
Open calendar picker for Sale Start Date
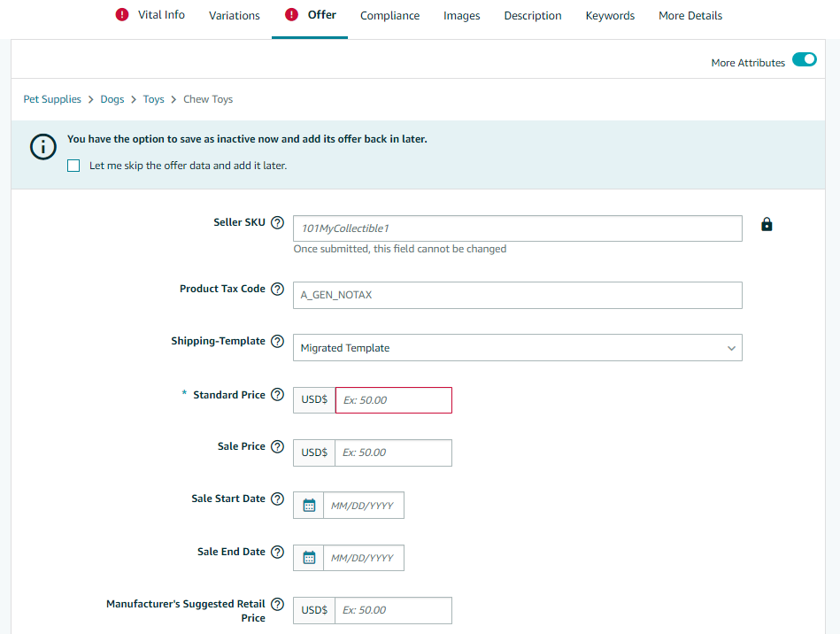(309, 506)
